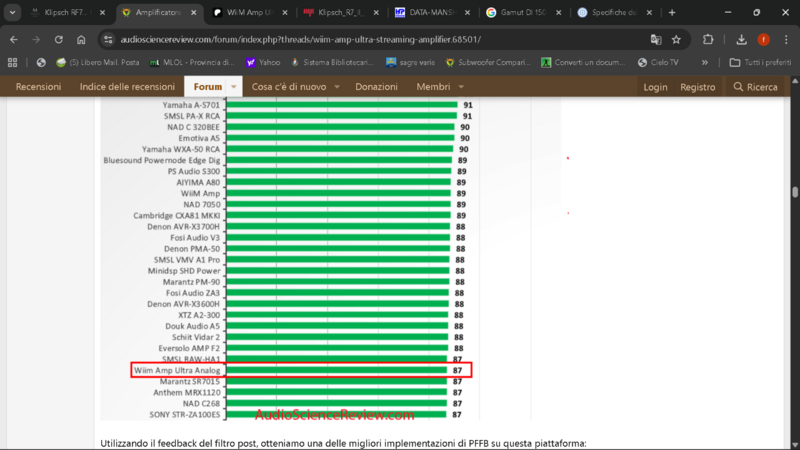This screenshot has height=450, width=800.
Task: Click the profile avatar icon
Action: coord(763,39)
